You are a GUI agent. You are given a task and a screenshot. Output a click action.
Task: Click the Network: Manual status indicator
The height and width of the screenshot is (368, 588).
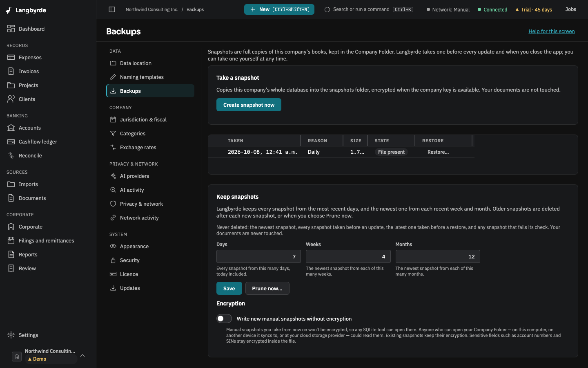click(x=448, y=9)
